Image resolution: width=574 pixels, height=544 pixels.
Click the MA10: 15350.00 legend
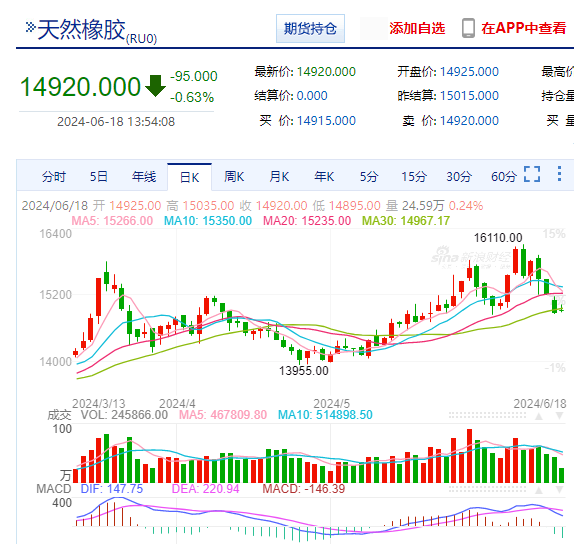(x=208, y=221)
